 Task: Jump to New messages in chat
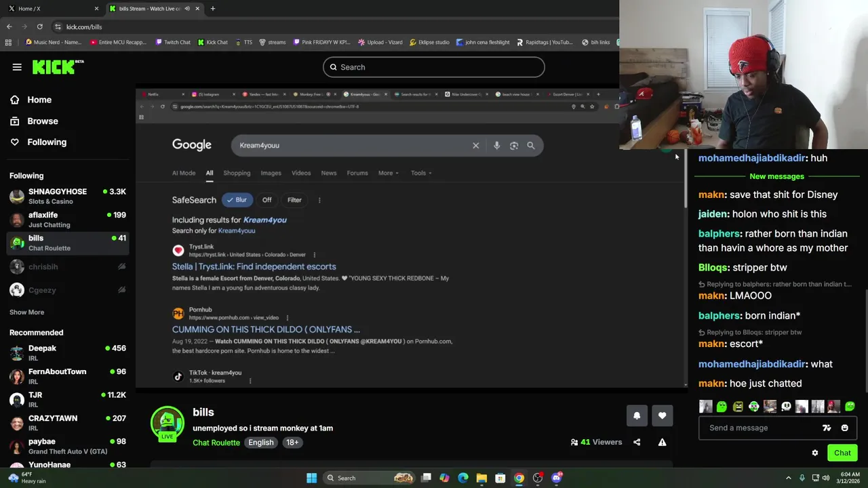(776, 176)
